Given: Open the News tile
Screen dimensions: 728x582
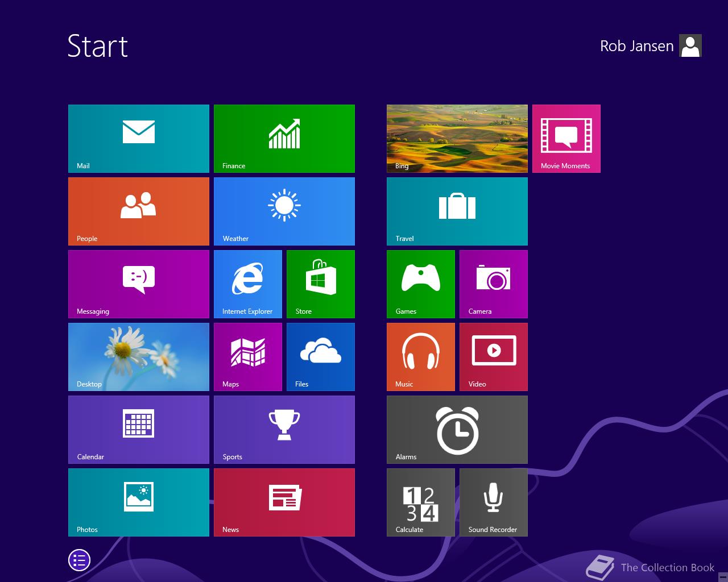Looking at the screenshot, I should pos(284,502).
